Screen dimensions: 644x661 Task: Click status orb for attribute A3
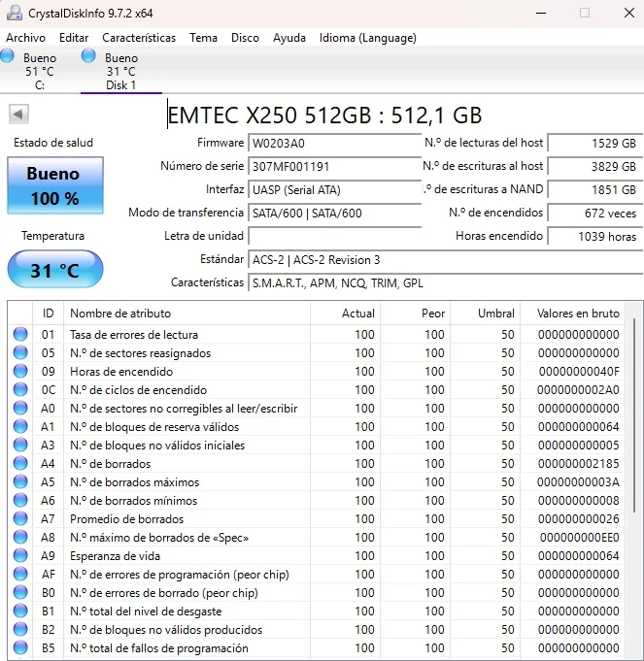[x=20, y=446]
